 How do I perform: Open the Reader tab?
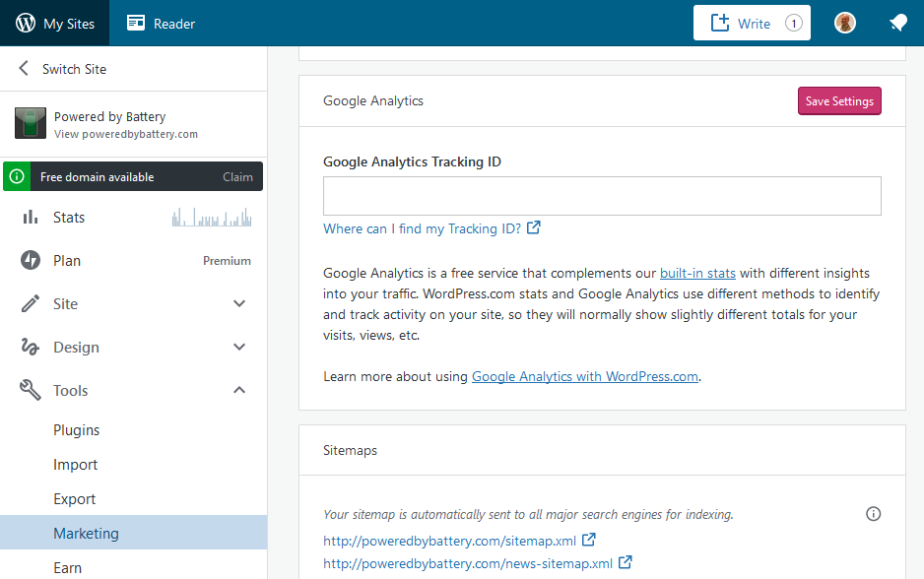click(162, 24)
